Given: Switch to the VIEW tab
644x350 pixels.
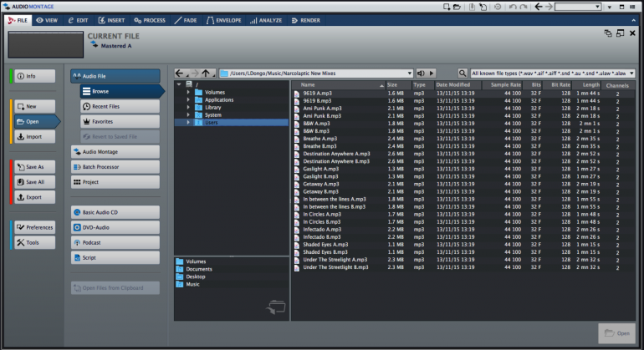Looking at the screenshot, I should tap(47, 20).
